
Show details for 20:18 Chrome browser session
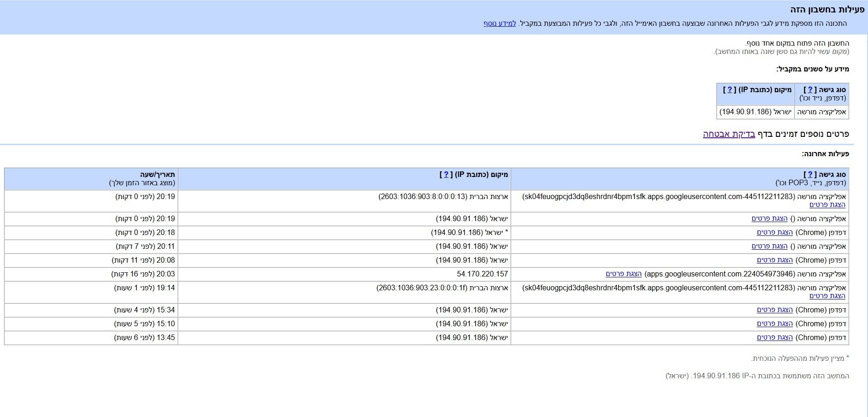coord(775,232)
